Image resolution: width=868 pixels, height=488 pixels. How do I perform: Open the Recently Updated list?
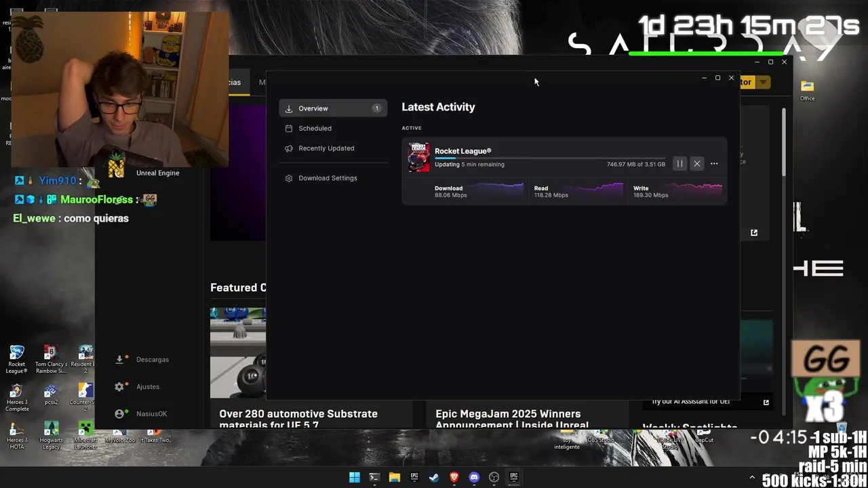tap(333, 148)
